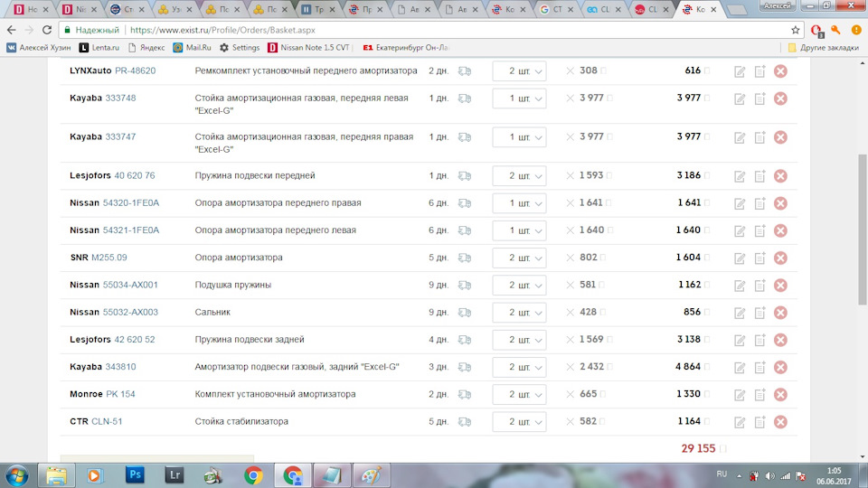The width and height of the screenshot is (868, 488).
Task: Remove the SNR M255.09 item
Action: pyautogui.click(x=780, y=258)
